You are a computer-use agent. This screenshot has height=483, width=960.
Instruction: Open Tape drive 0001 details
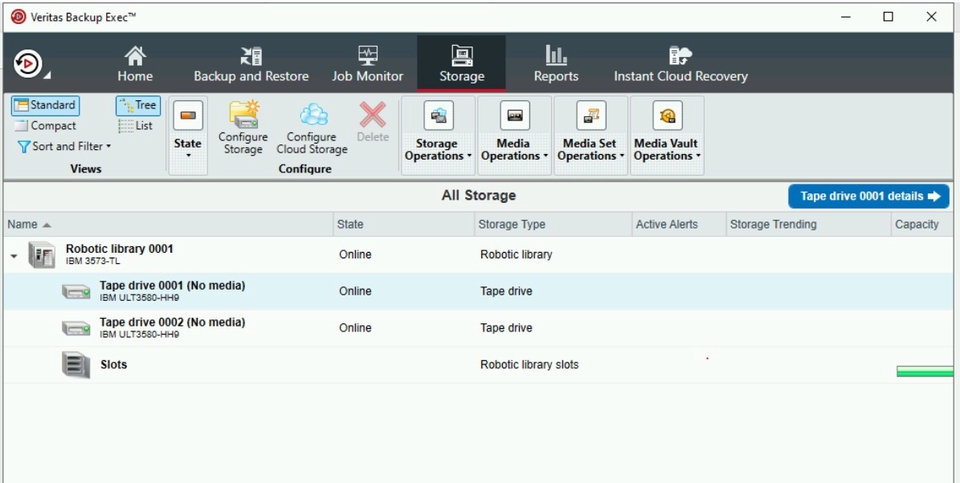pos(869,197)
